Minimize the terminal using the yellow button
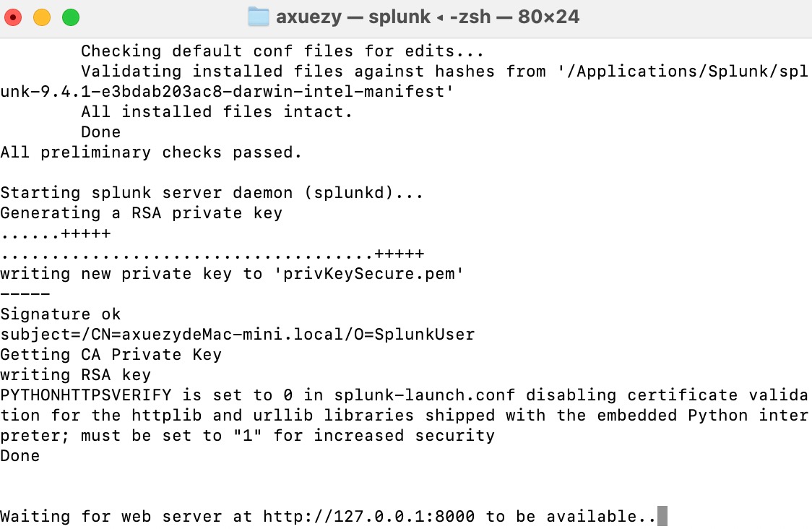Screen dimensions: 812x529 (42, 17)
